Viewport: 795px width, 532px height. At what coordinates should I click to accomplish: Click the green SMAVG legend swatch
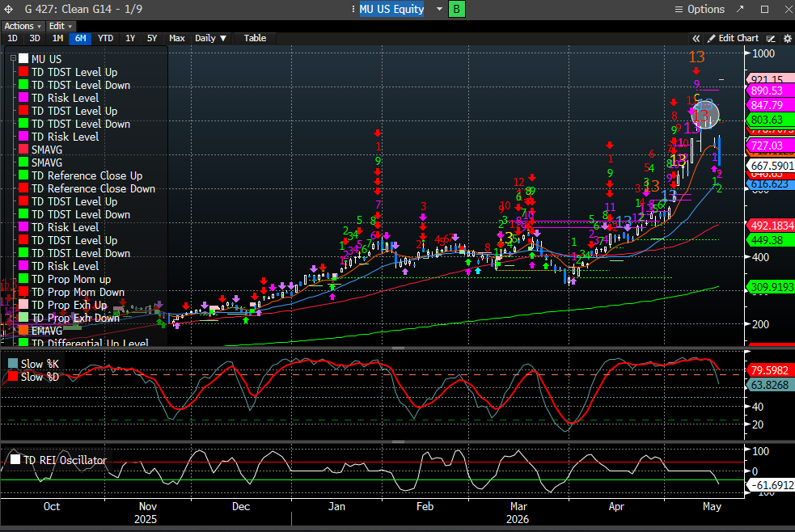click(23, 163)
